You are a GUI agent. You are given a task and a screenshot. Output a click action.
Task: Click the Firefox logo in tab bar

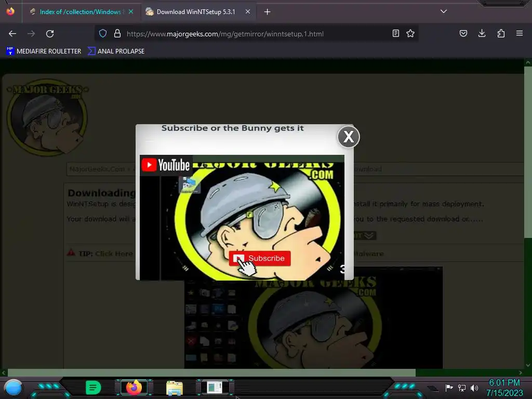pyautogui.click(x=10, y=11)
